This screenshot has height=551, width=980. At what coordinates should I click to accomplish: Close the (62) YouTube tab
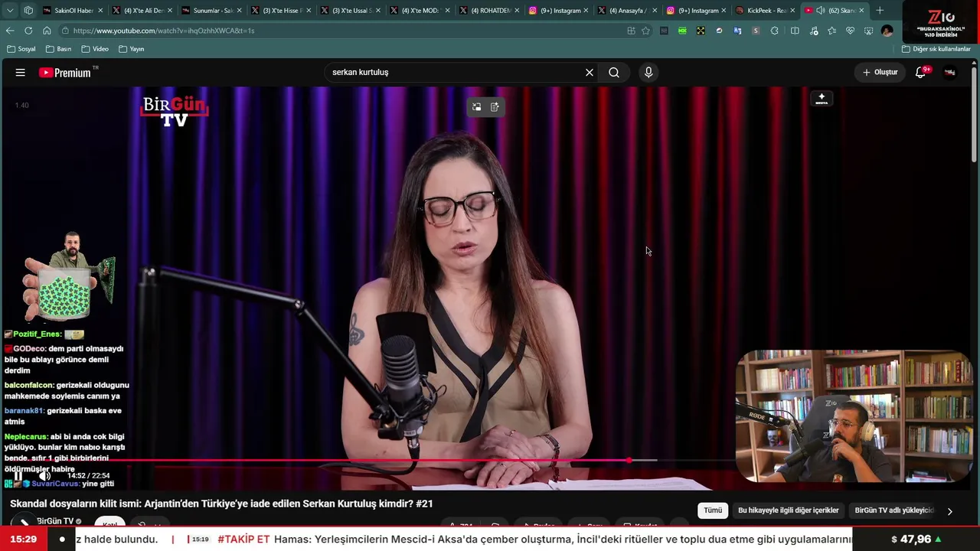[x=861, y=11]
